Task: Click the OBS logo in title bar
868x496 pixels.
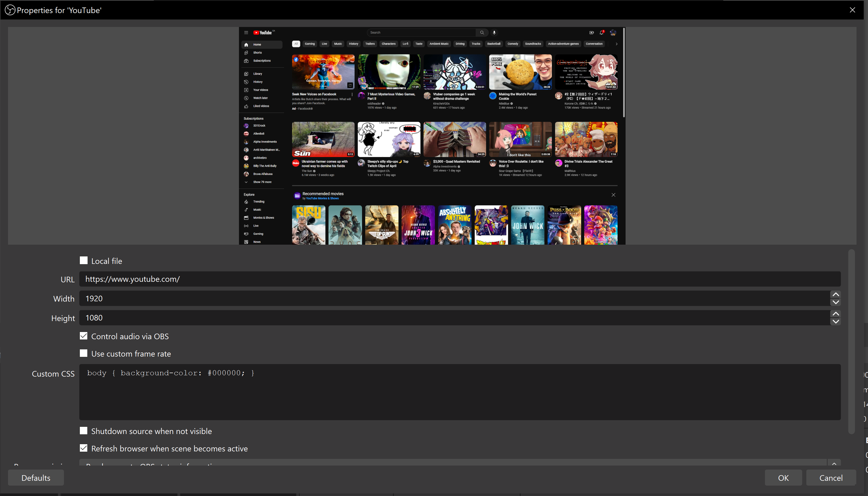Action: click(10, 10)
